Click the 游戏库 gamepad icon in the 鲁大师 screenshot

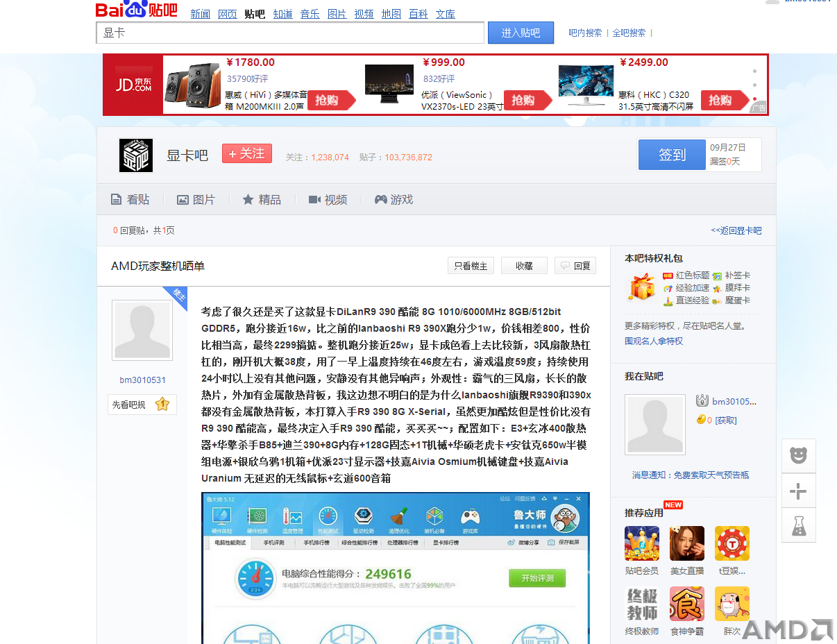[x=470, y=518]
